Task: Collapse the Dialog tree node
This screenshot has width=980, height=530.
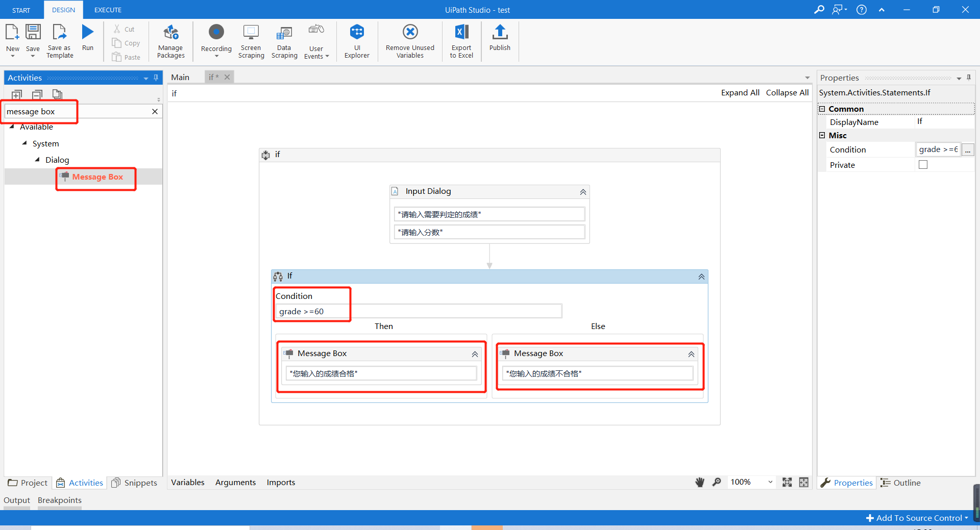Action: pyautogui.click(x=38, y=160)
